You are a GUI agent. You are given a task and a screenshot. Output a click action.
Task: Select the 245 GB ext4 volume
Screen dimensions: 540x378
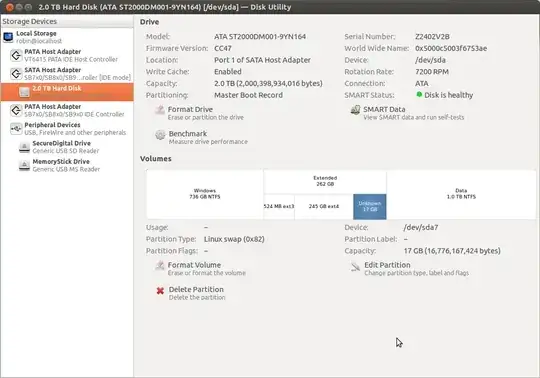pos(324,207)
